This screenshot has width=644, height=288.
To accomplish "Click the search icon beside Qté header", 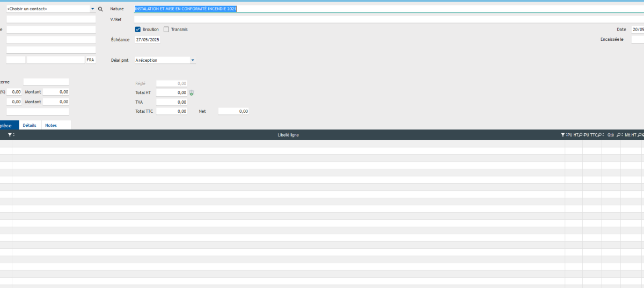I will tap(618, 135).
